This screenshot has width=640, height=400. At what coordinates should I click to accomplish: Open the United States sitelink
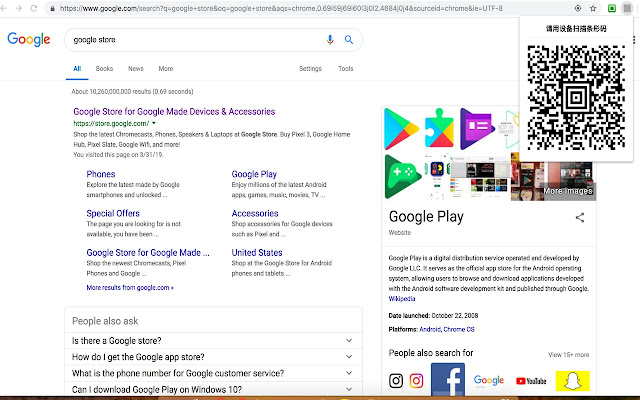[x=257, y=253]
